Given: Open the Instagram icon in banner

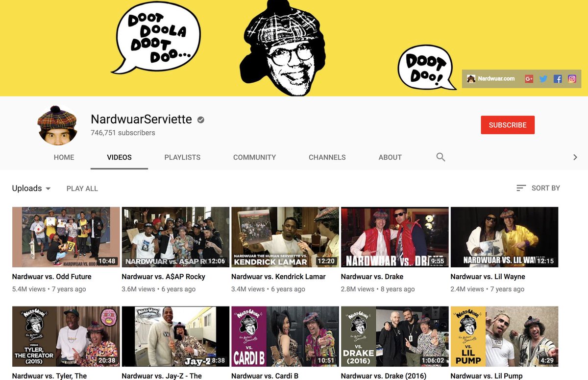Looking at the screenshot, I should click(572, 78).
